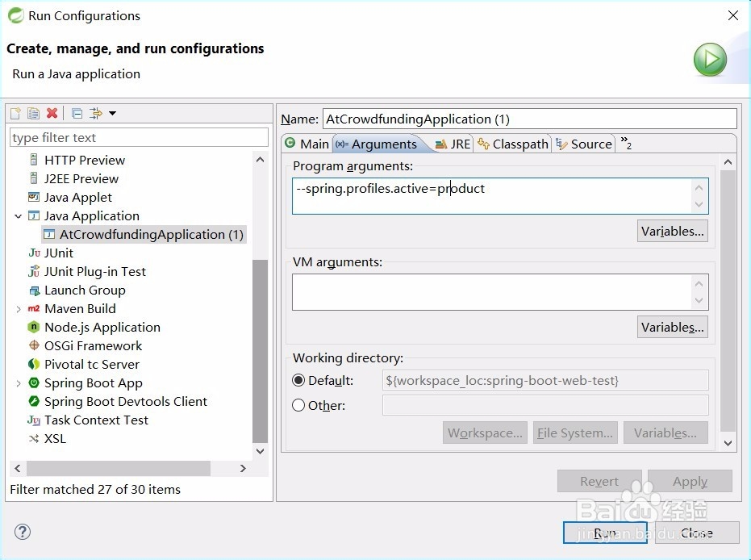Select Pivotal tc Server in the tree
This screenshot has height=560, width=751.
(x=91, y=365)
